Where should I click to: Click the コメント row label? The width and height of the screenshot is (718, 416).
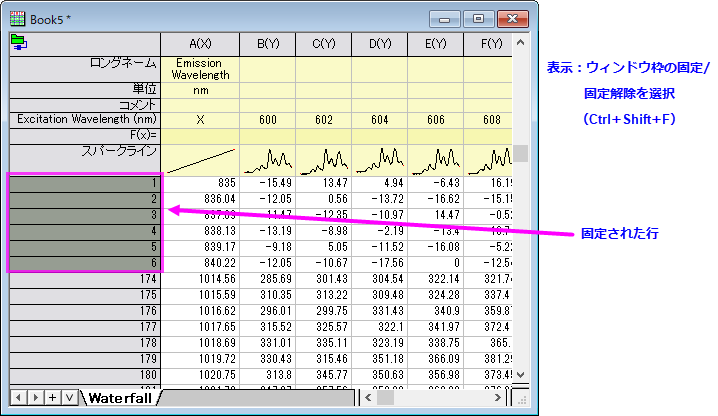coord(85,105)
